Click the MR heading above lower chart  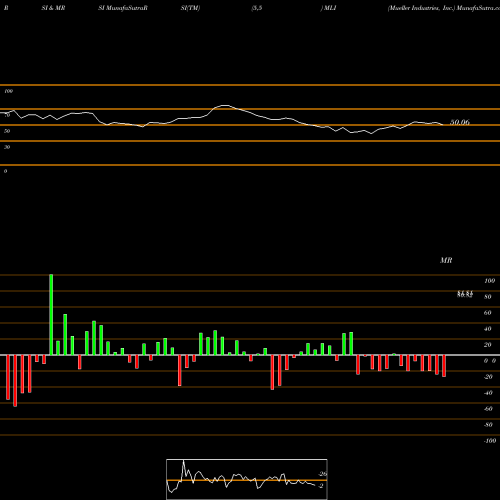point(446,260)
